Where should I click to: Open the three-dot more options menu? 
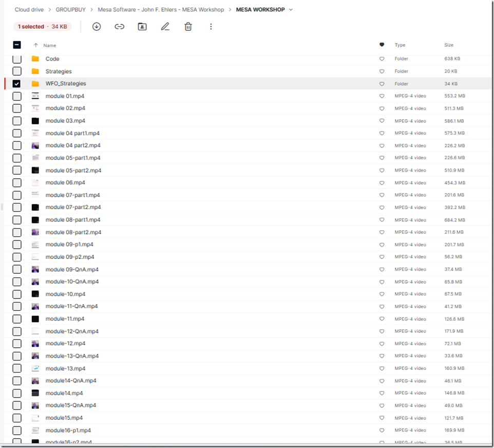pyautogui.click(x=211, y=27)
